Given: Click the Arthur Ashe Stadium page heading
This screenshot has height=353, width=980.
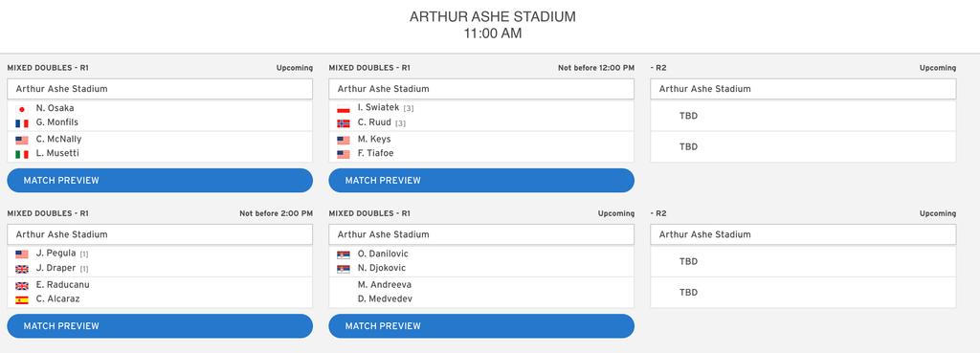Looking at the screenshot, I should point(493,17).
